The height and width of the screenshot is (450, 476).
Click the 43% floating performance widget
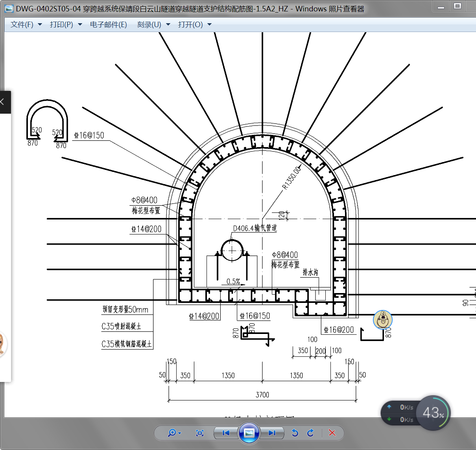(x=433, y=413)
